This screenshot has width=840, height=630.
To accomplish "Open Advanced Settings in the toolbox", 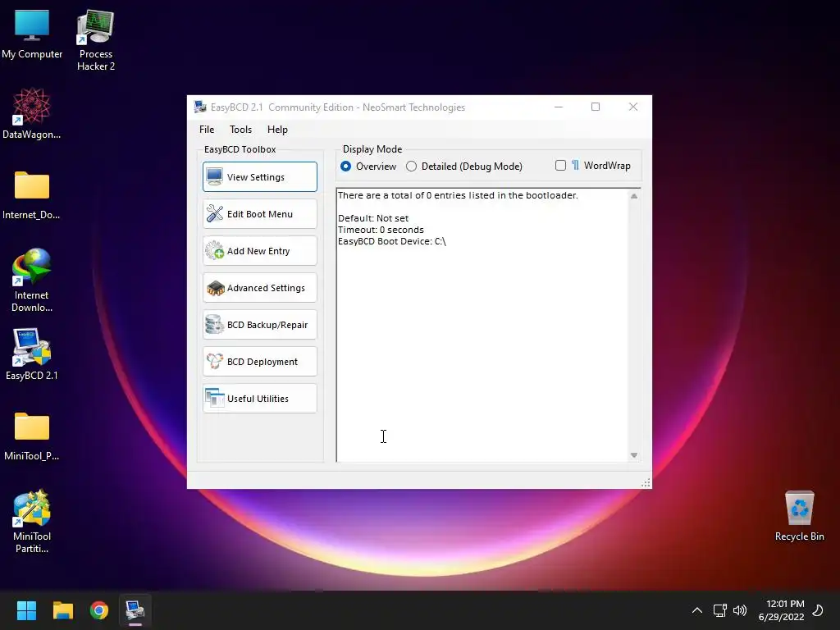I will (260, 288).
